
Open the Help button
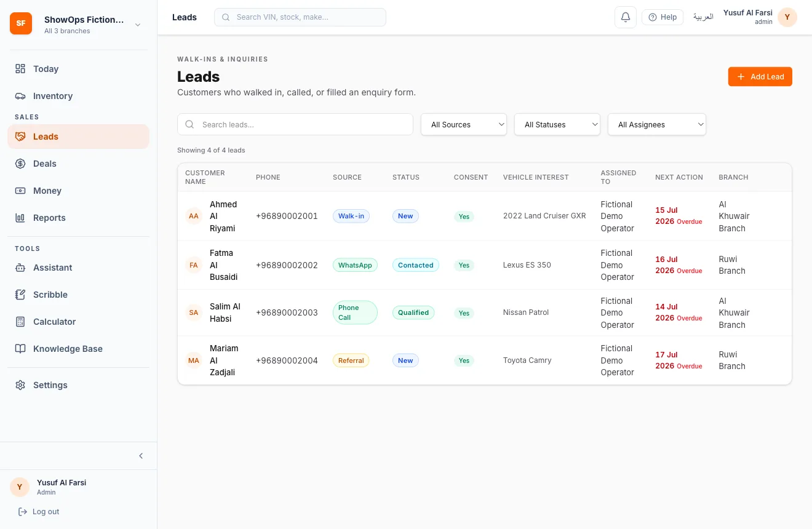pyautogui.click(x=663, y=17)
